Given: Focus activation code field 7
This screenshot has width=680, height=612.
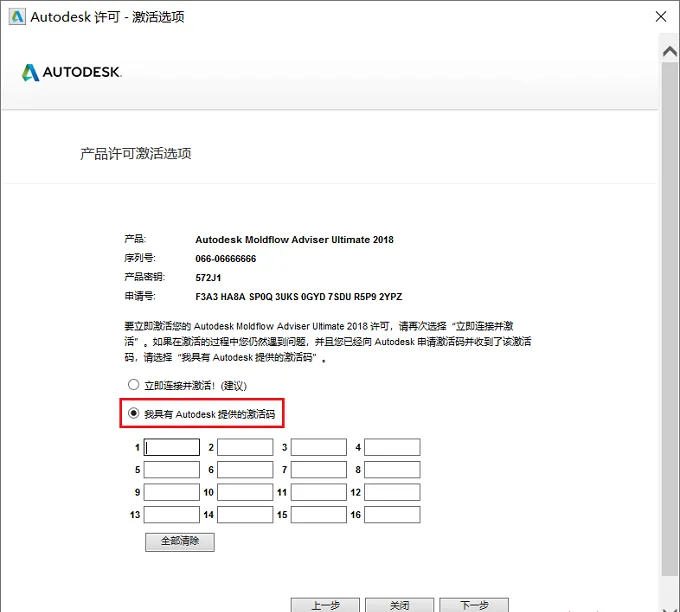Looking at the screenshot, I should (319, 470).
